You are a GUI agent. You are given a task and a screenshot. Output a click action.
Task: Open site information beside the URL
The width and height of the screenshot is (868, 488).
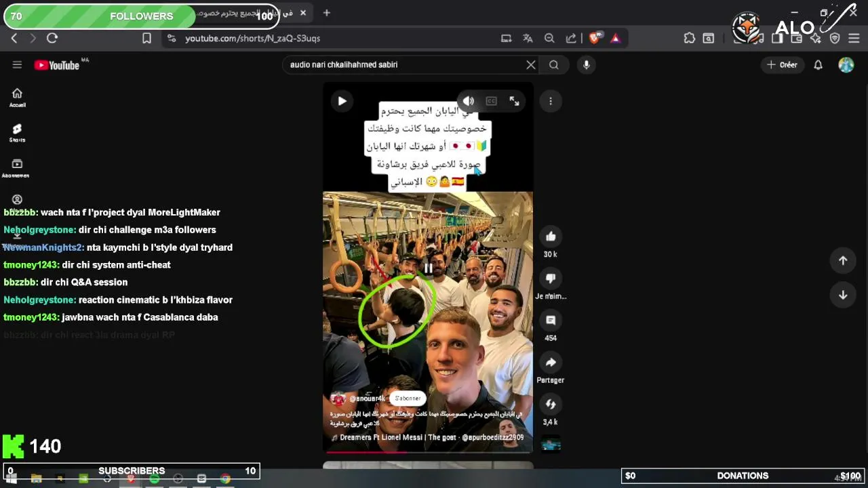pos(172,39)
